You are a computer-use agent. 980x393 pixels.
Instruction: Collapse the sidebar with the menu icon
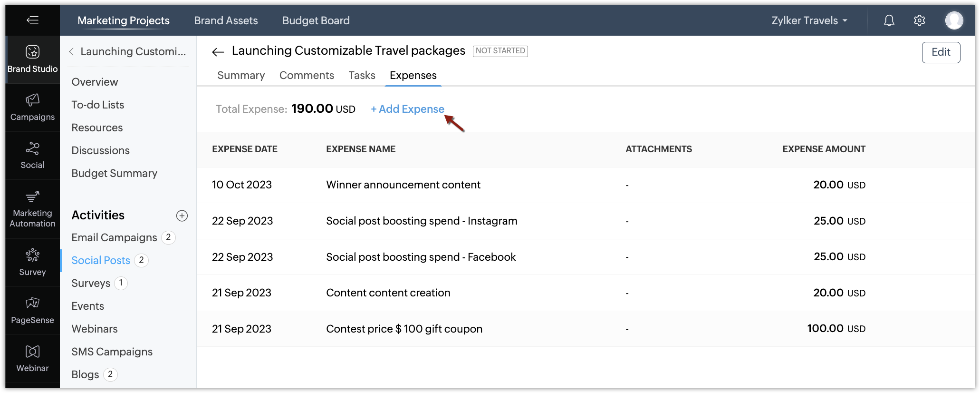(x=32, y=20)
